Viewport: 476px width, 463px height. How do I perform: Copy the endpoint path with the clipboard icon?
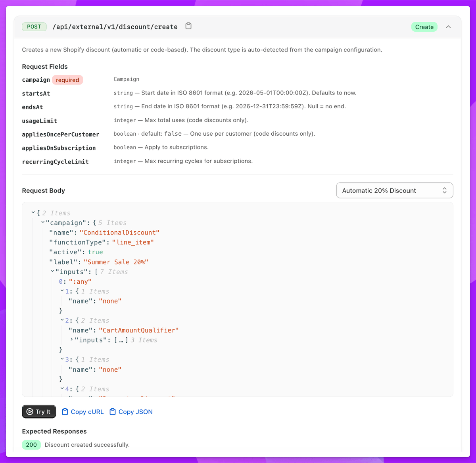[189, 26]
